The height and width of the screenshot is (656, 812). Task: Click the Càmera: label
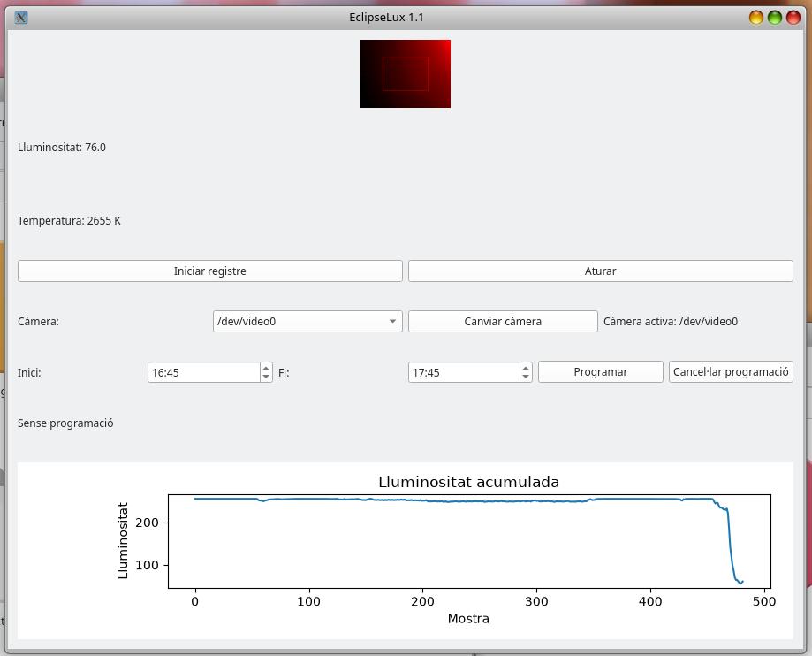[38, 321]
